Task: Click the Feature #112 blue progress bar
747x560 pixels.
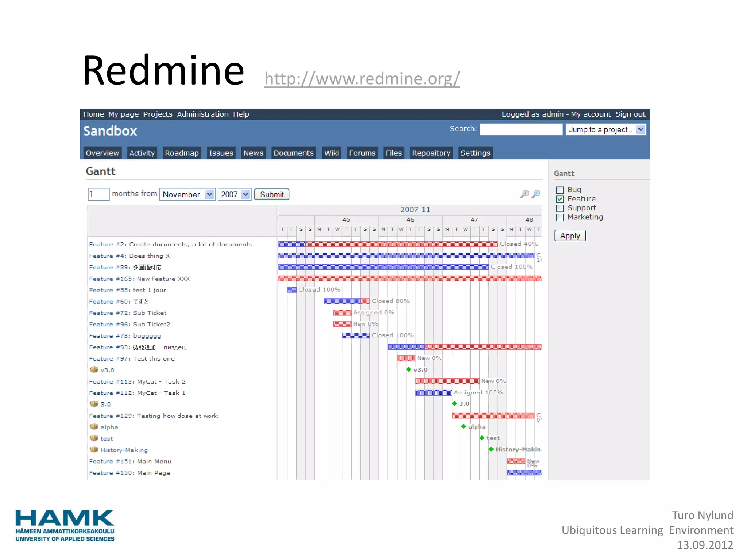Action: 434,392
